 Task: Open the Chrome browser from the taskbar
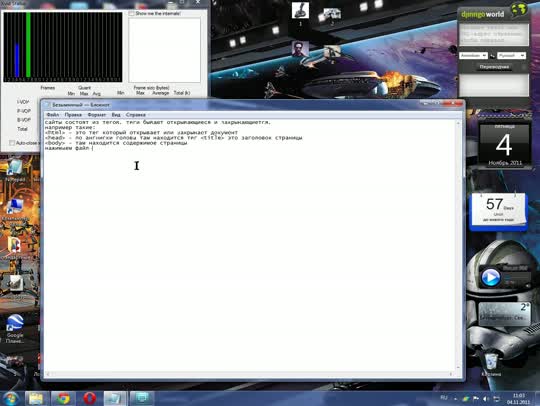click(x=63, y=398)
